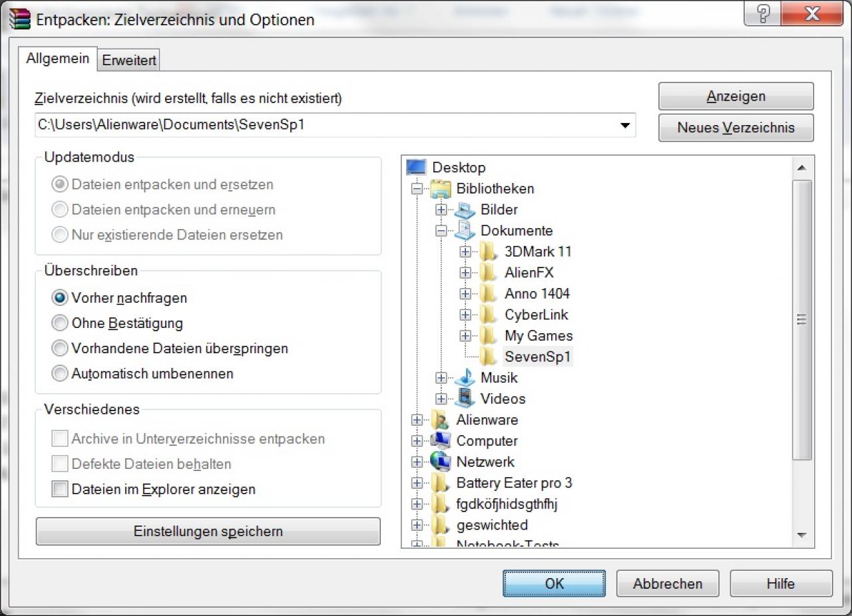This screenshot has height=616, width=852.
Task: Click the Netzwerk globe icon
Action: click(x=441, y=462)
